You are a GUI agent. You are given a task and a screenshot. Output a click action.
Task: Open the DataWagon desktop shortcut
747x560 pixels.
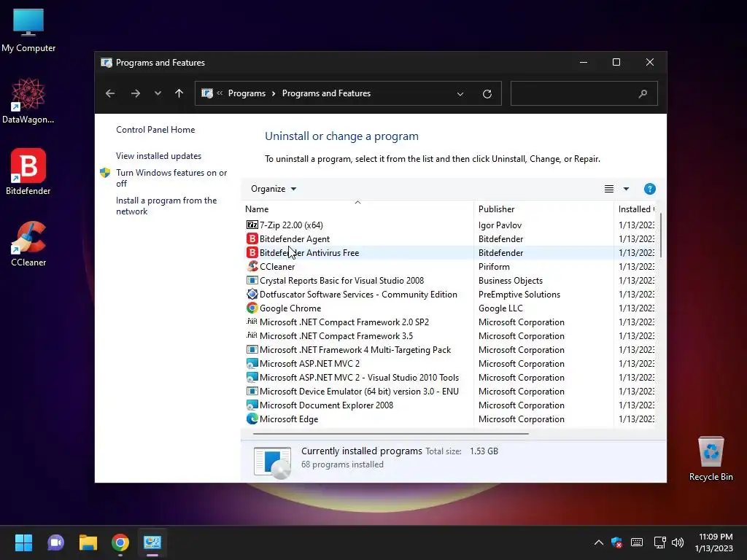click(28, 101)
